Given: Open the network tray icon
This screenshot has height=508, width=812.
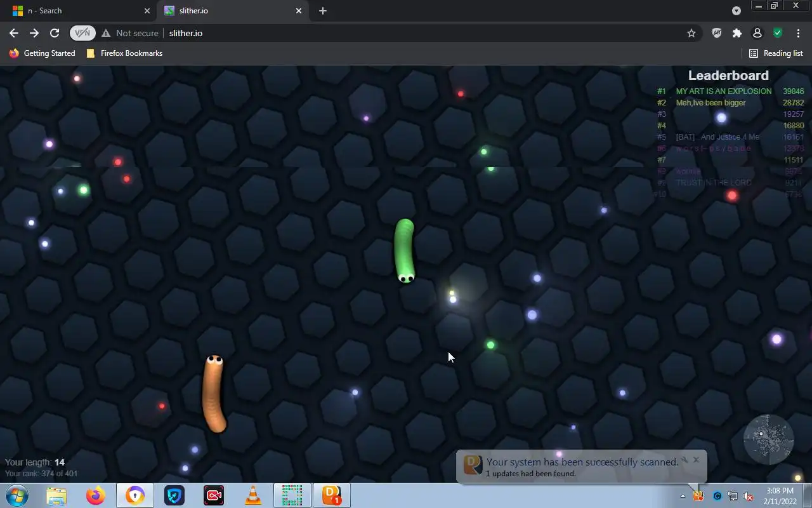Looking at the screenshot, I should (733, 496).
